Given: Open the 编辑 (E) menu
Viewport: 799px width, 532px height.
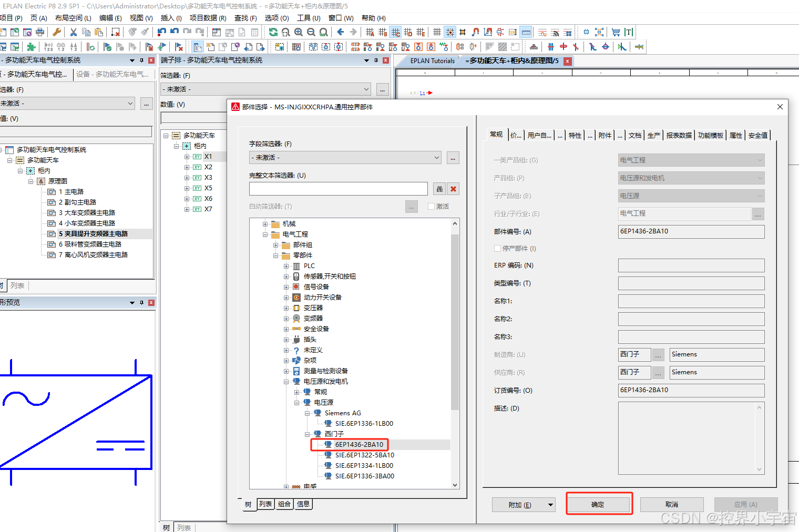Looking at the screenshot, I should coord(110,18).
